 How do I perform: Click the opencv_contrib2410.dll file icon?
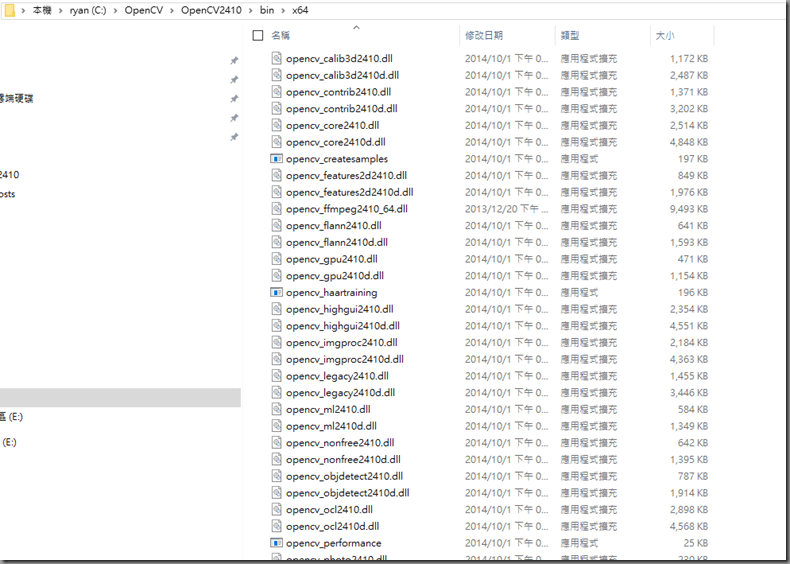[276, 91]
